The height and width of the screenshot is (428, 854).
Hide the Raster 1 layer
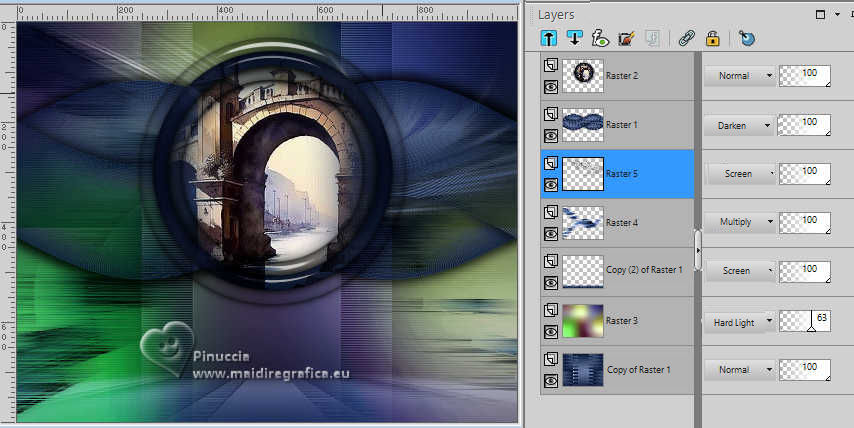click(551, 136)
